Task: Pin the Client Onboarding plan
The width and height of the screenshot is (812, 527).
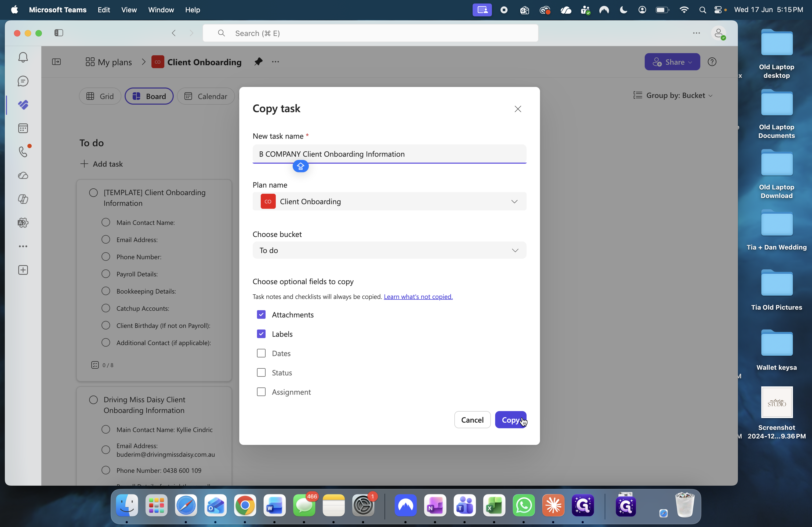Action: [x=258, y=62]
